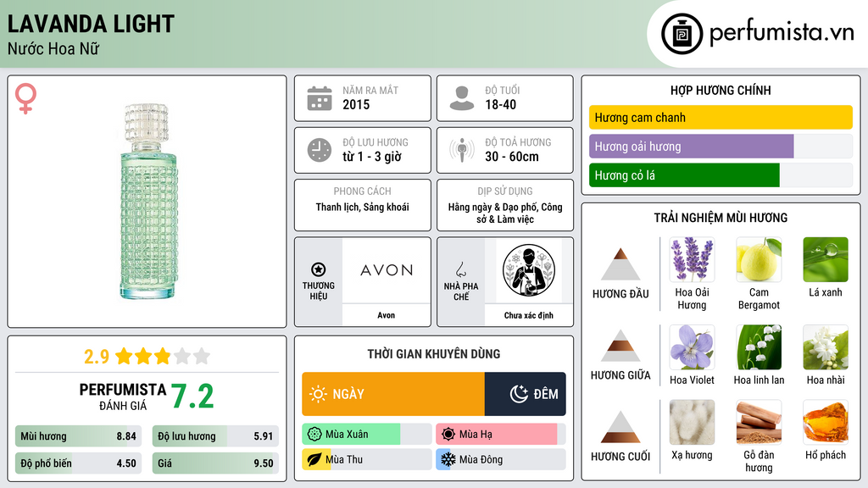Click the LAVANDA LIGHT title

[91, 24]
